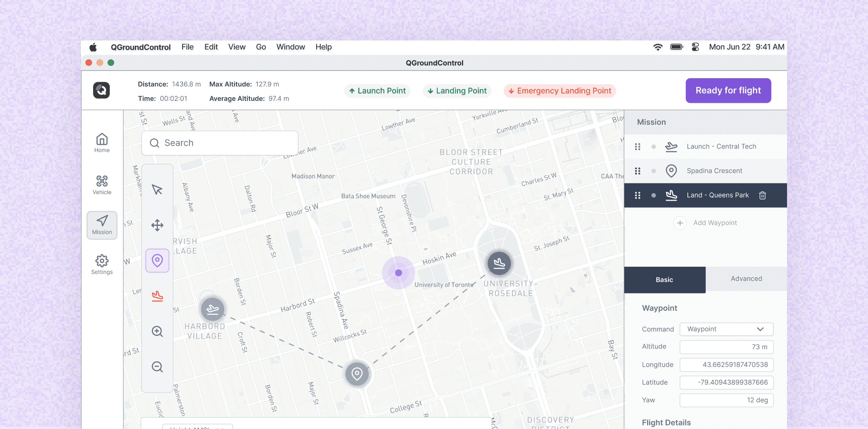Select the Launch - Central Tech mission item
The image size is (868, 429).
(706, 147)
